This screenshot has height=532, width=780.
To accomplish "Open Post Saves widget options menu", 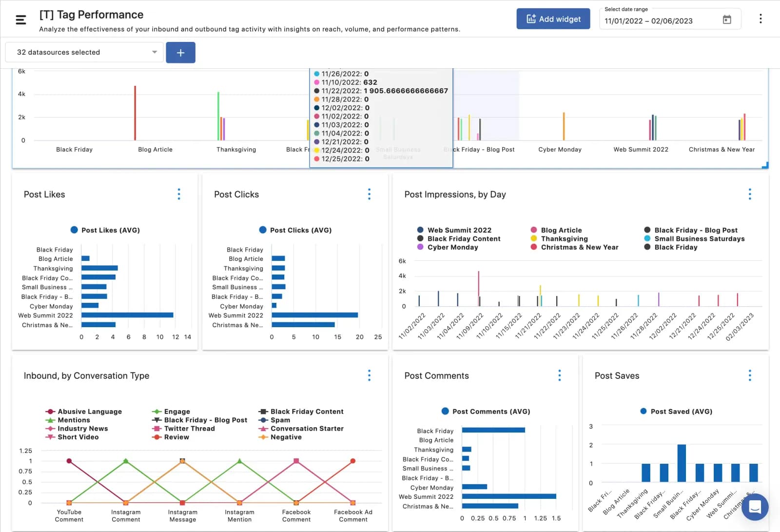I will [749, 375].
